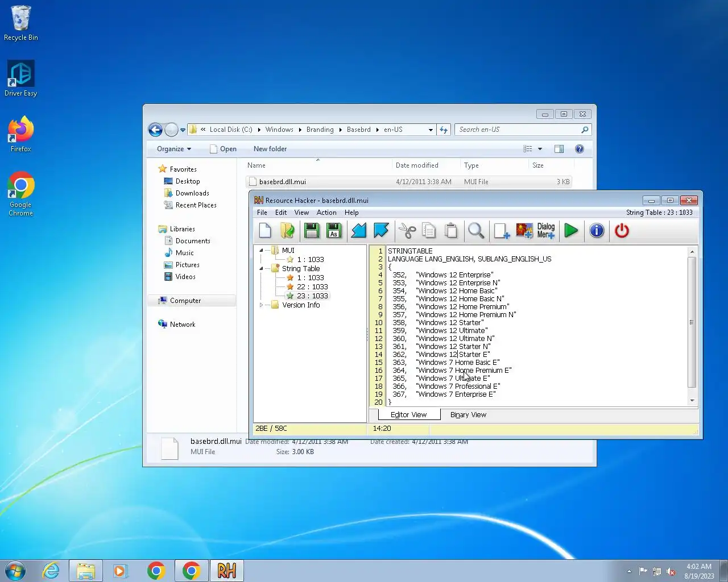Click the red power exit icon

point(622,231)
